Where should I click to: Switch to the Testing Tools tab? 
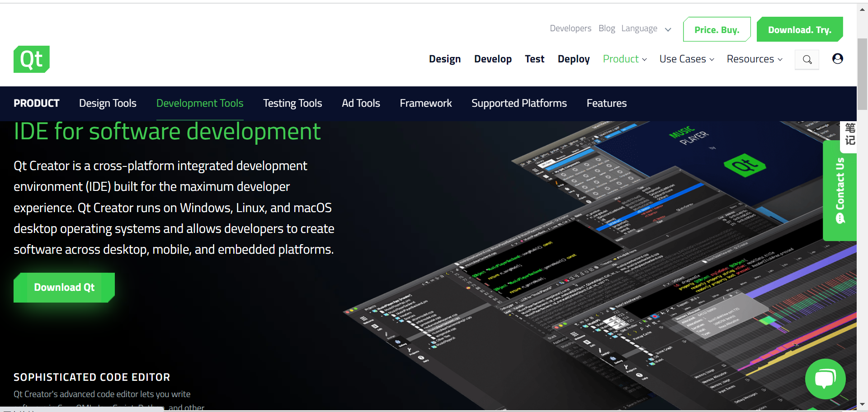(292, 103)
